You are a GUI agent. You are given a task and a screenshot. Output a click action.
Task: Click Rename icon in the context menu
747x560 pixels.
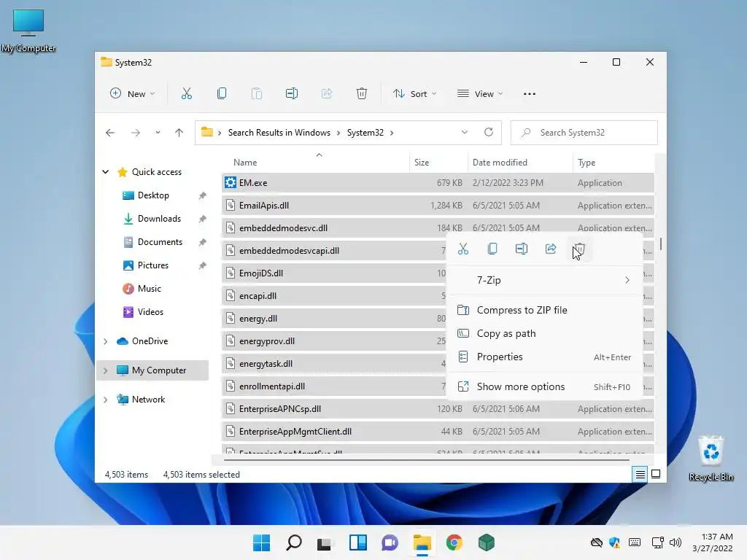(x=521, y=249)
